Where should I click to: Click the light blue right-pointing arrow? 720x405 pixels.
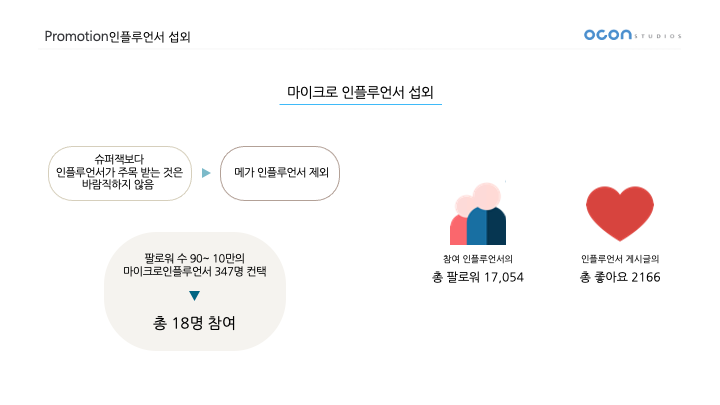[206, 173]
